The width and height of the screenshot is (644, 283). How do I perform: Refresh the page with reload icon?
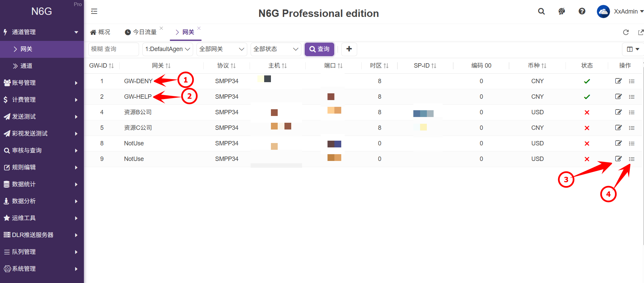pyautogui.click(x=626, y=32)
